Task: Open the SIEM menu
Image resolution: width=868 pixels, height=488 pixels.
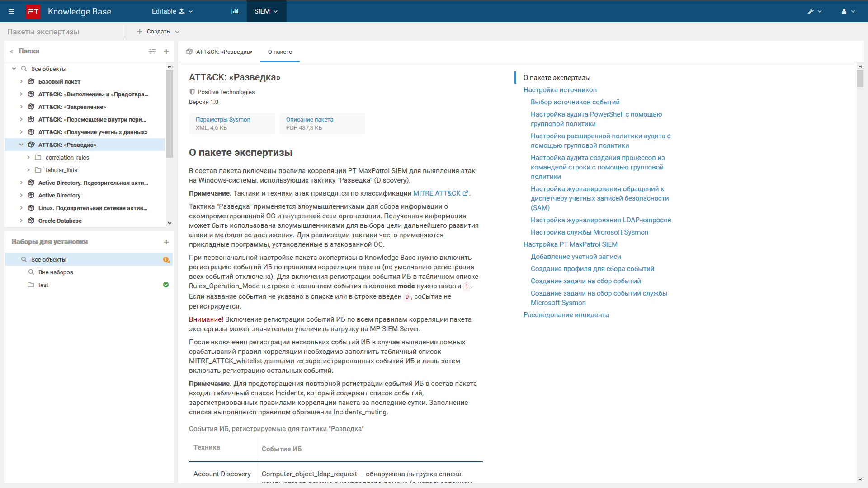Action: point(266,11)
